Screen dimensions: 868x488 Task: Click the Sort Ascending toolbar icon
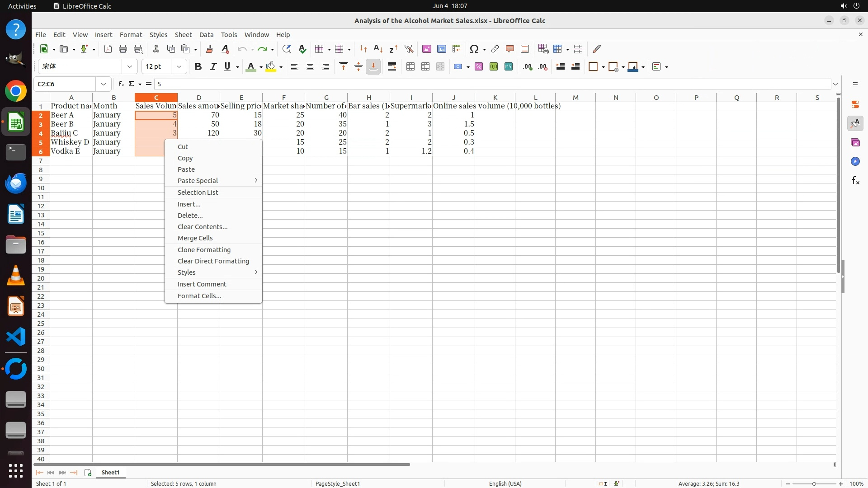coord(378,49)
